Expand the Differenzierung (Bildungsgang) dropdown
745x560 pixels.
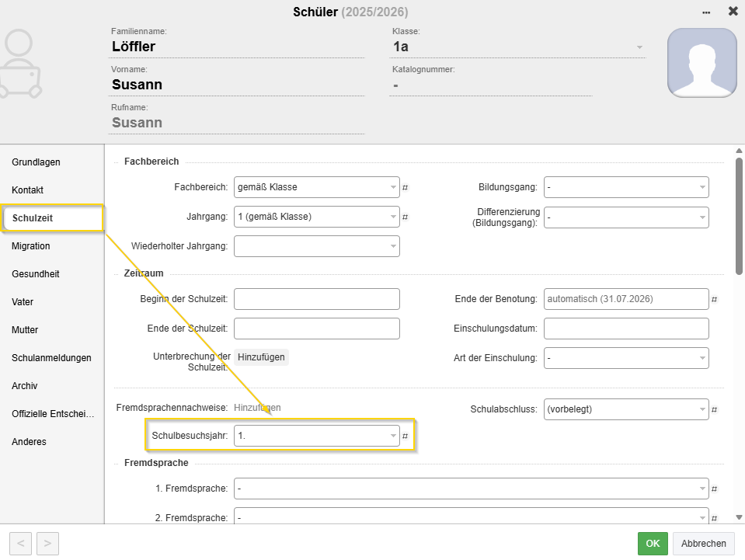point(626,217)
